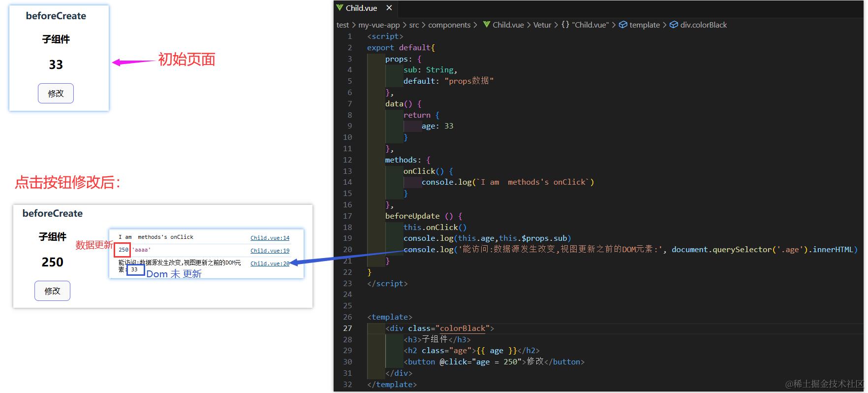The image size is (868, 393).
Task: Click line number 27 in gutter
Action: (x=347, y=328)
